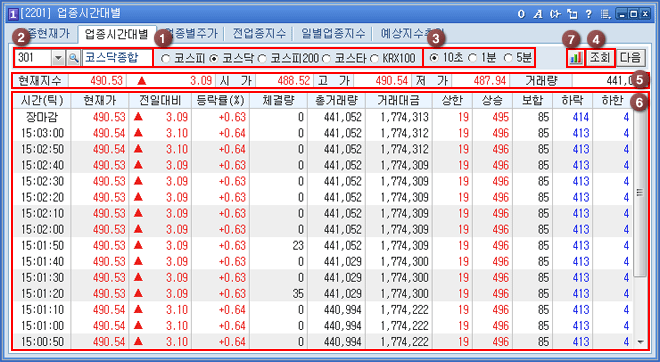Select the 코스피200 radio option
This screenshot has width=660, height=362.
coord(262,59)
